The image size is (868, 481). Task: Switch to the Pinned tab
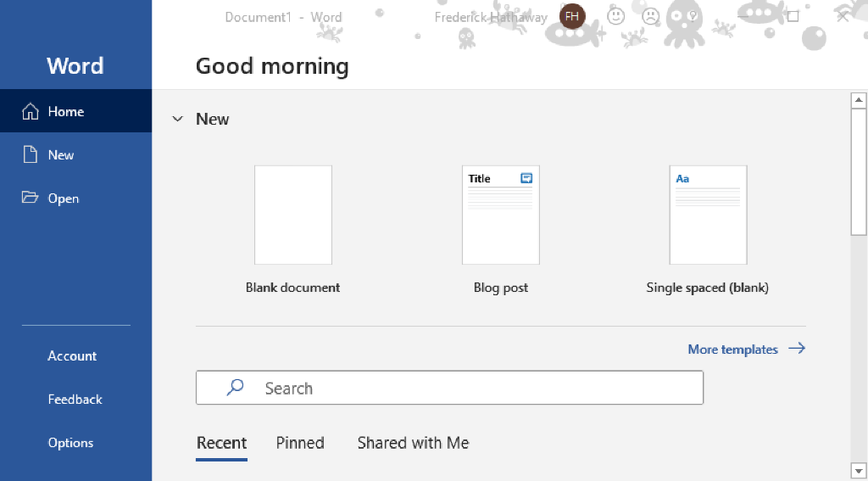point(300,443)
